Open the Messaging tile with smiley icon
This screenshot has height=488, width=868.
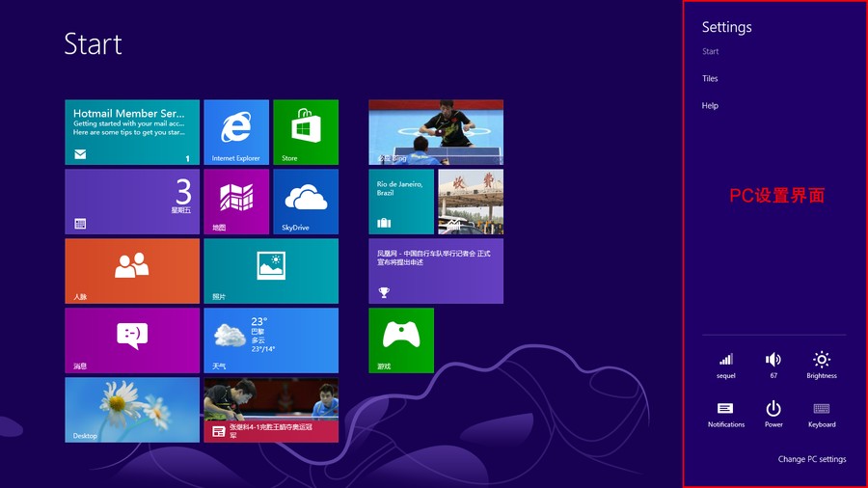pos(132,340)
